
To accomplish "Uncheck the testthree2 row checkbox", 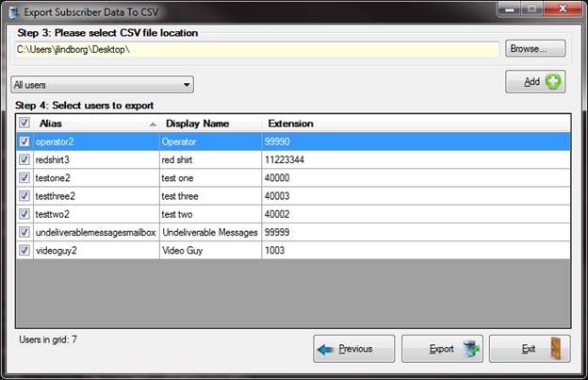I will (24, 196).
